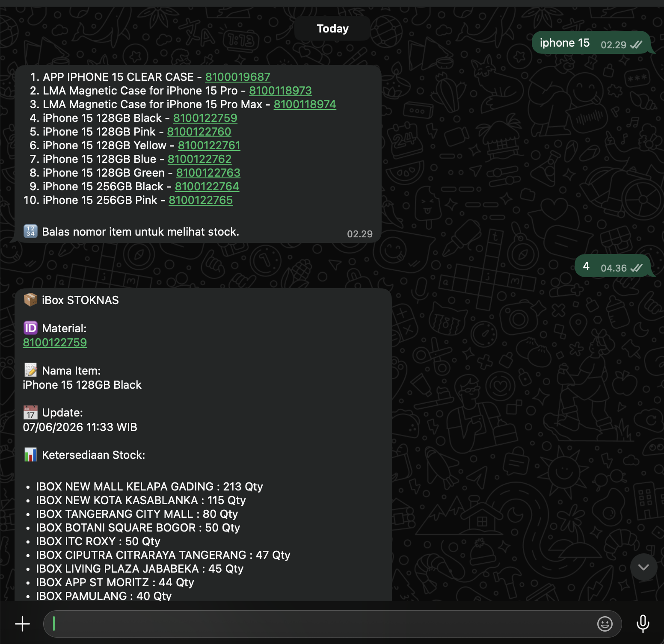The image size is (664, 644).
Task: Click 'IBOX BOTANI SQUARE BOGOR : 50 Qty'
Action: tap(138, 528)
